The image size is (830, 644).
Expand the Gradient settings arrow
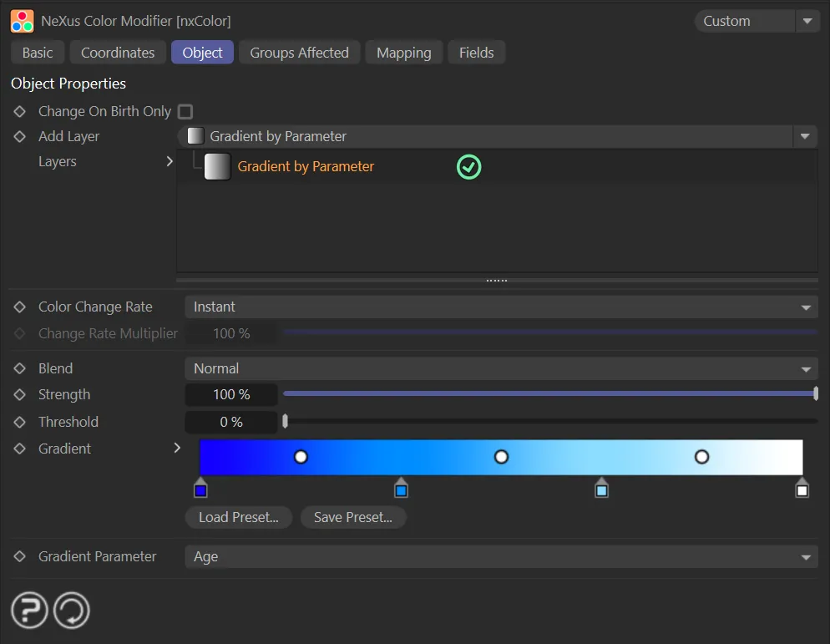tap(177, 449)
